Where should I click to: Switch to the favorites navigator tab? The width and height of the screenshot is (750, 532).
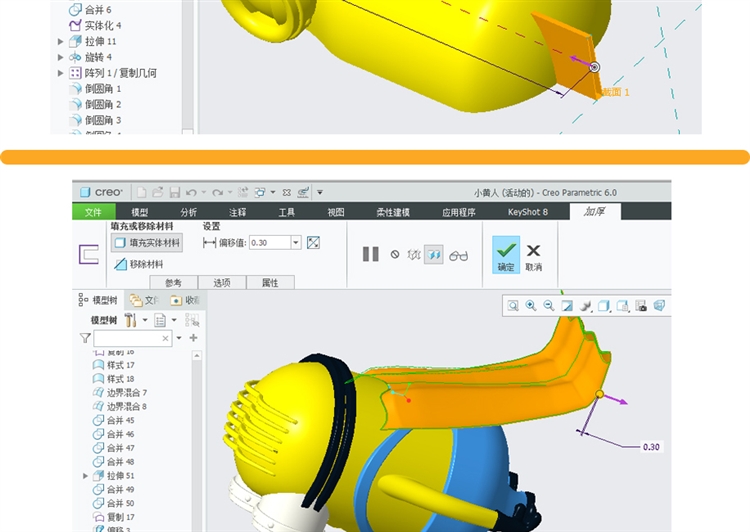pos(185,300)
